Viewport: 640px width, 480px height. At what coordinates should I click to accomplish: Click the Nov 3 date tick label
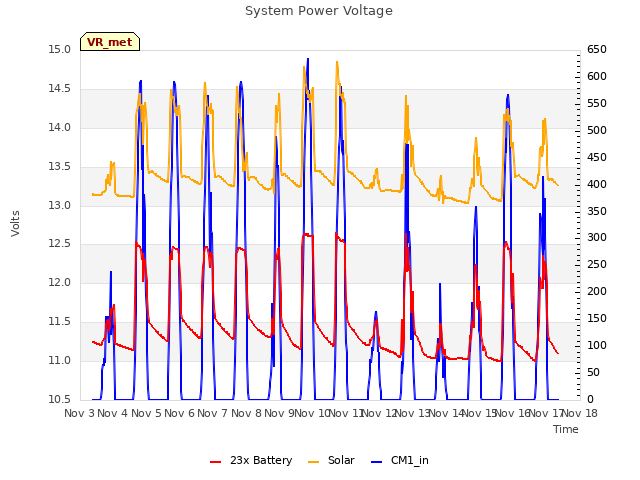tap(80, 413)
